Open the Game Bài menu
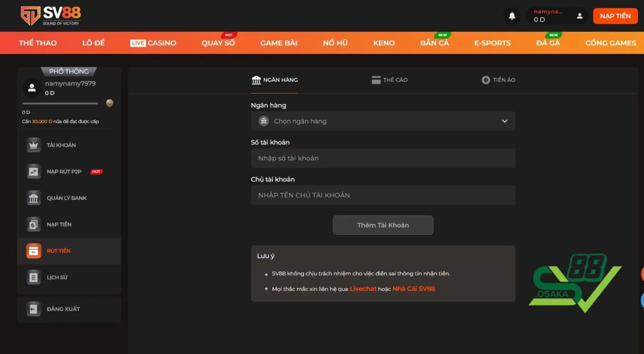Viewport: 644px width, 354px height. click(279, 43)
